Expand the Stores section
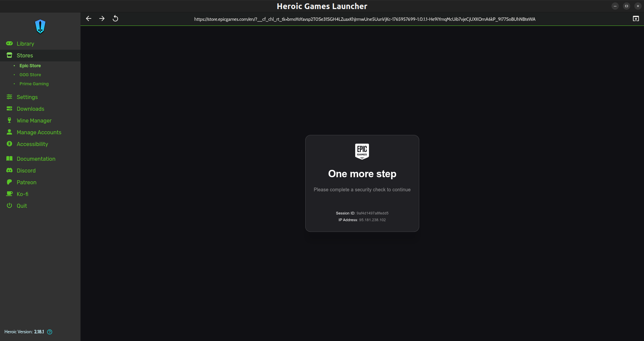This screenshot has width=644, height=341. coord(24,55)
